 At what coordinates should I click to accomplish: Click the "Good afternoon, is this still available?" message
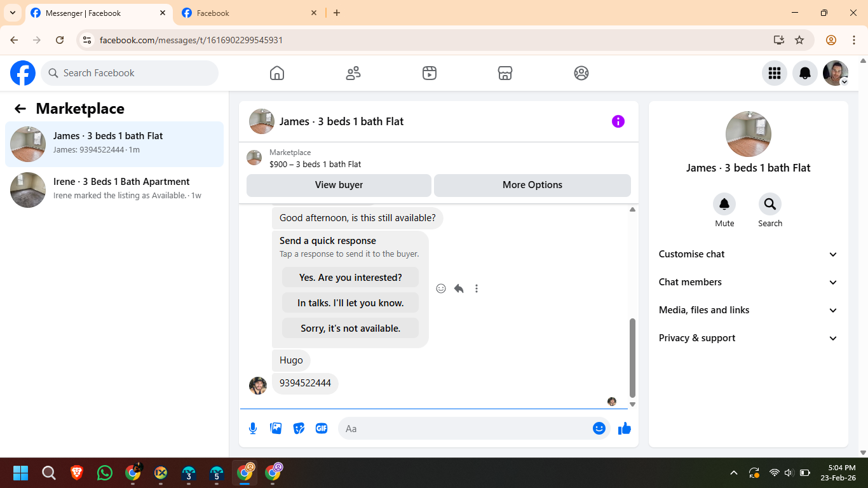pyautogui.click(x=358, y=218)
